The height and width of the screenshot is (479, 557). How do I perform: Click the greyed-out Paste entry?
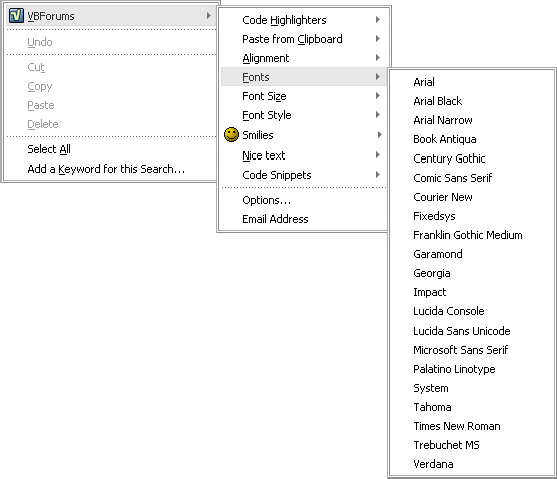(111, 105)
